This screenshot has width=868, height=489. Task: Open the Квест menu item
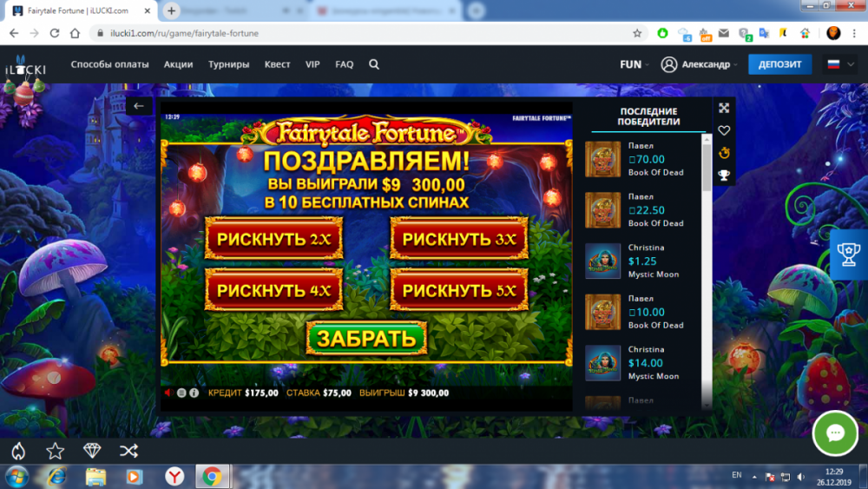coord(278,64)
